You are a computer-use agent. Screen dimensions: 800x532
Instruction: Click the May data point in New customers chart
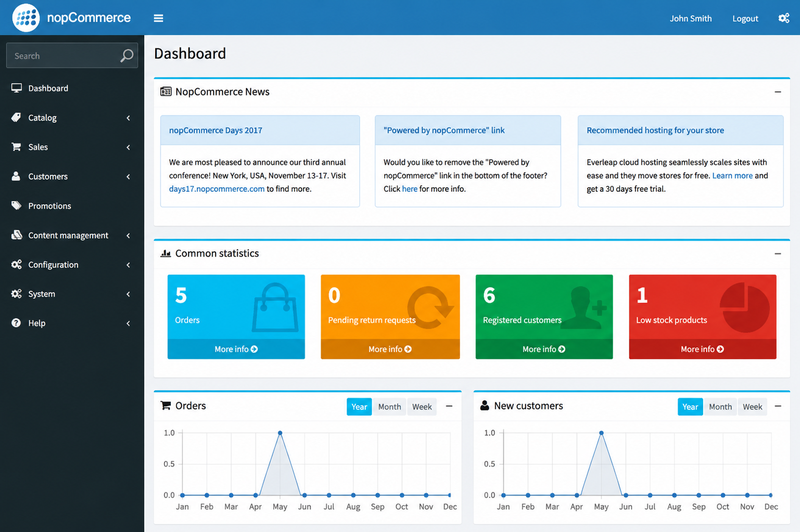[x=601, y=433]
